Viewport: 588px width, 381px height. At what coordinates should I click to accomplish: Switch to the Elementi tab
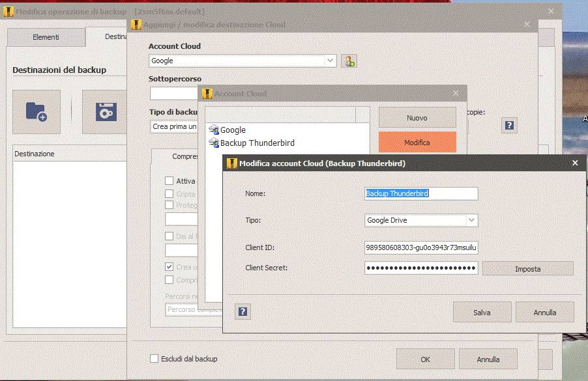46,37
